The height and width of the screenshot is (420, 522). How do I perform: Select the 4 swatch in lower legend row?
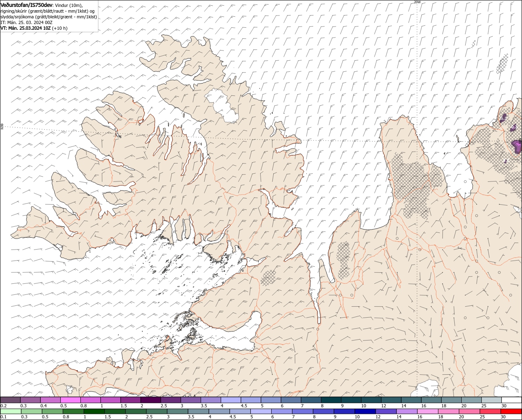219,411
